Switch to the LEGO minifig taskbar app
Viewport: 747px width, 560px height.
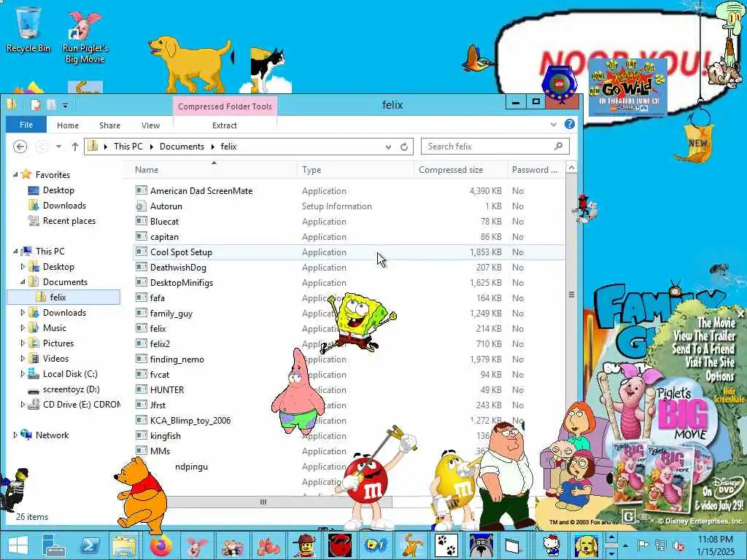[x=304, y=545]
